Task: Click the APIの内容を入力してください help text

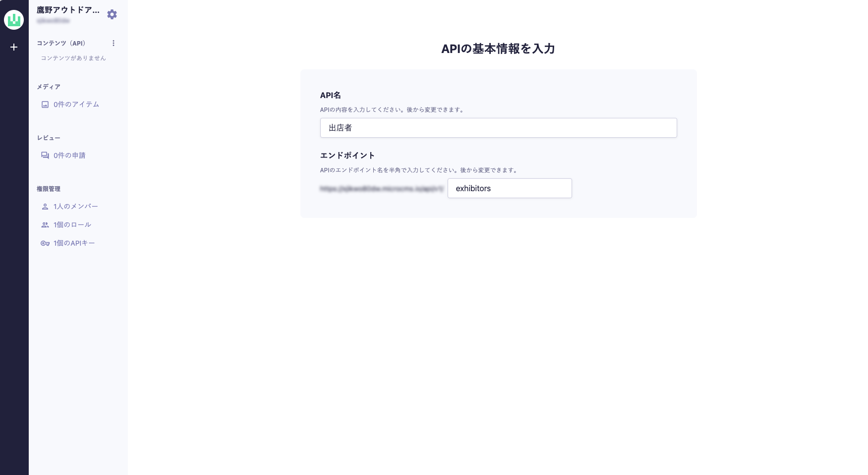Action: click(393, 110)
